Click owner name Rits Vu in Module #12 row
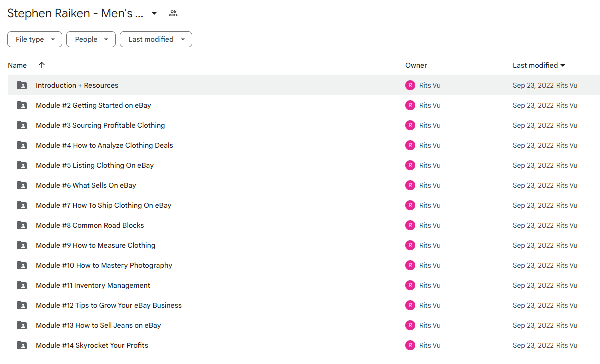Viewport: 600px width, 364px height. pyautogui.click(x=430, y=305)
